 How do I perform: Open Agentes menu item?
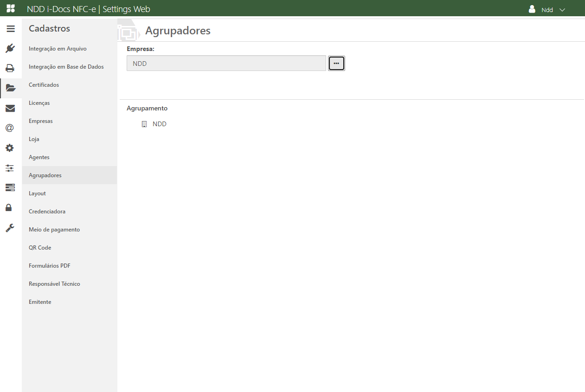(x=70, y=157)
